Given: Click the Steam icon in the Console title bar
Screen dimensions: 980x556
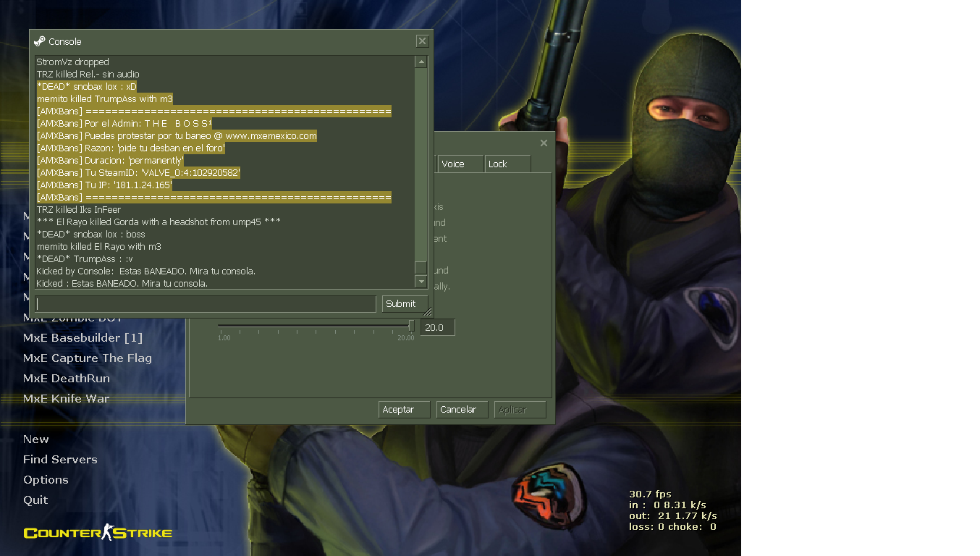Looking at the screenshot, I should click(40, 41).
